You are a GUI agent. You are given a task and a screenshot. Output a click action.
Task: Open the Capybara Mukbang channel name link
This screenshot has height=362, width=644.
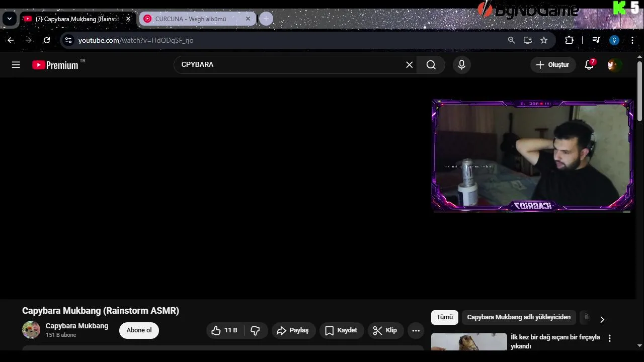tap(77, 326)
